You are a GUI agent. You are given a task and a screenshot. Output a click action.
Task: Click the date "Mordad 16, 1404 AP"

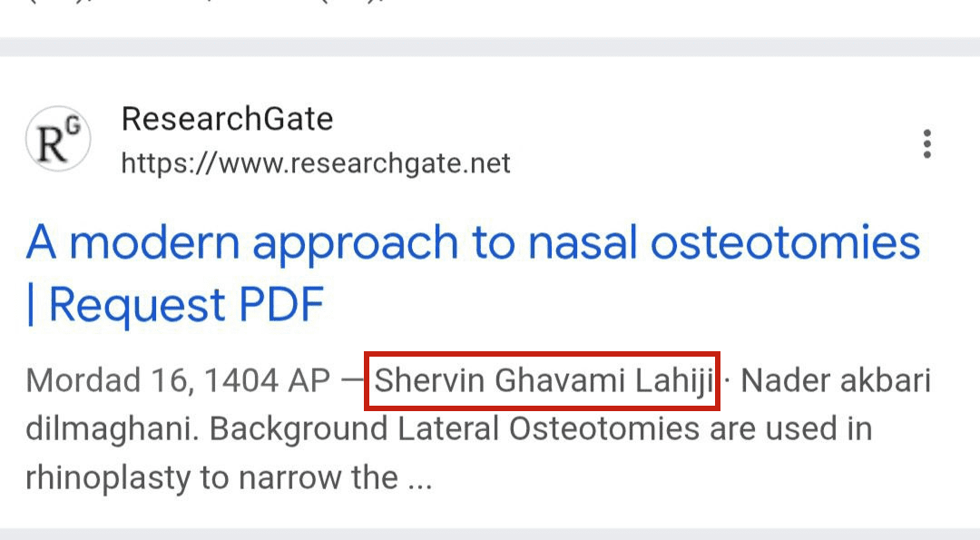(177, 381)
